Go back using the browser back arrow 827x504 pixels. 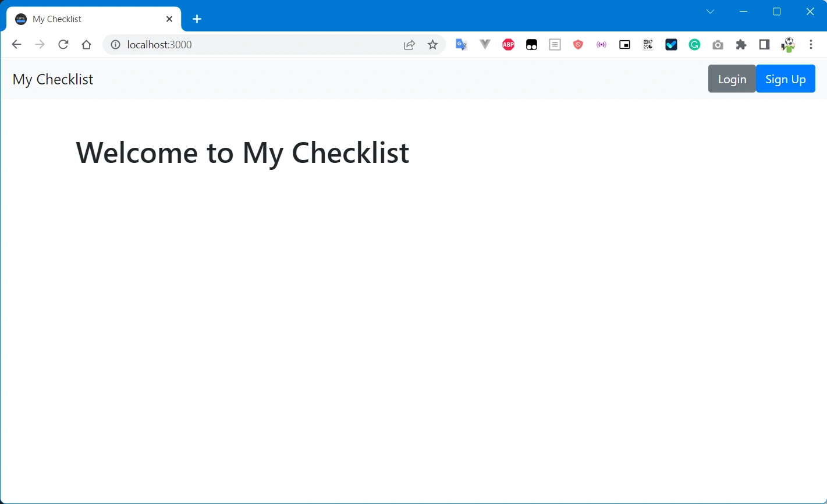(x=16, y=45)
